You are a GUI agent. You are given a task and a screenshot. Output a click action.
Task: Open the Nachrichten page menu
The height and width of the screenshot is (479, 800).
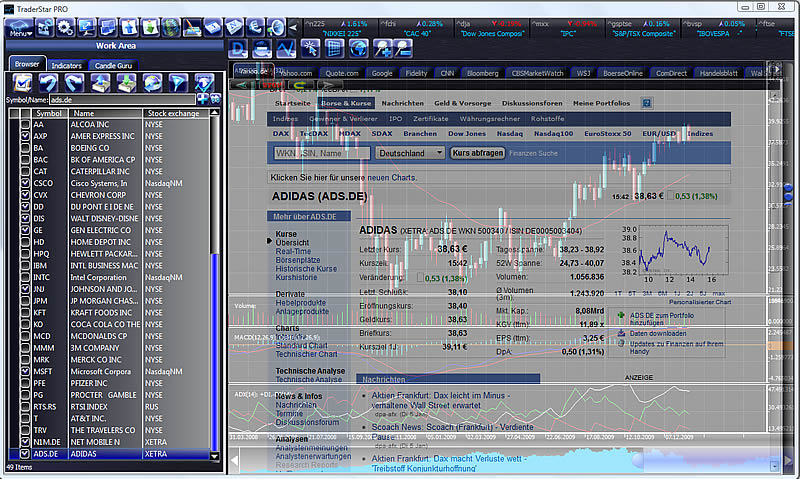pos(403,103)
